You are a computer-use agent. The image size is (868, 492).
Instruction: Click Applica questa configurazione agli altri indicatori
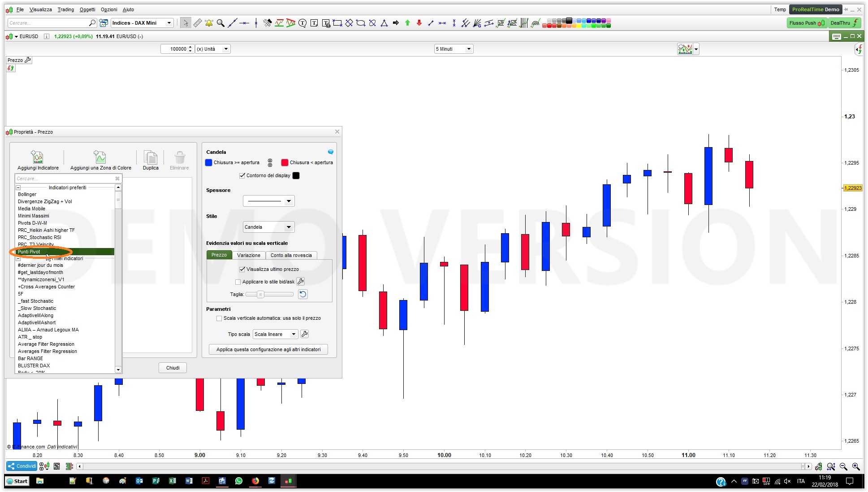pyautogui.click(x=268, y=349)
